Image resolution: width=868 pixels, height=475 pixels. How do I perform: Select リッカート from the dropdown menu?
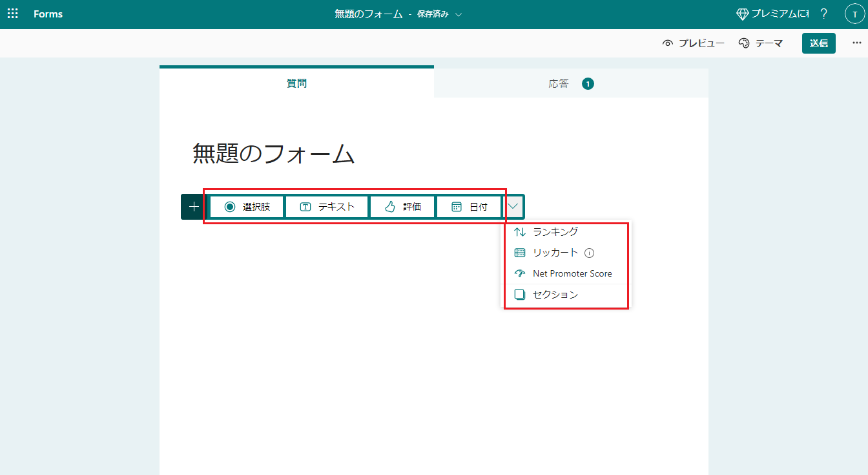[555, 253]
